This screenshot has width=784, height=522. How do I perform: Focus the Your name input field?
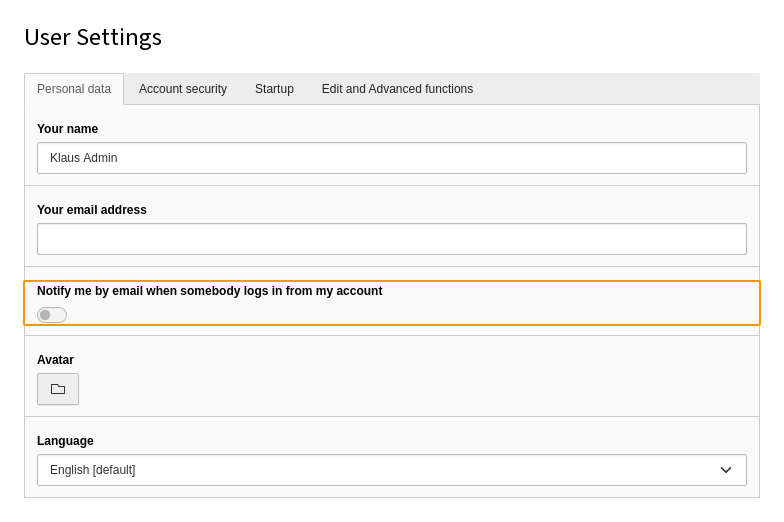(391, 158)
